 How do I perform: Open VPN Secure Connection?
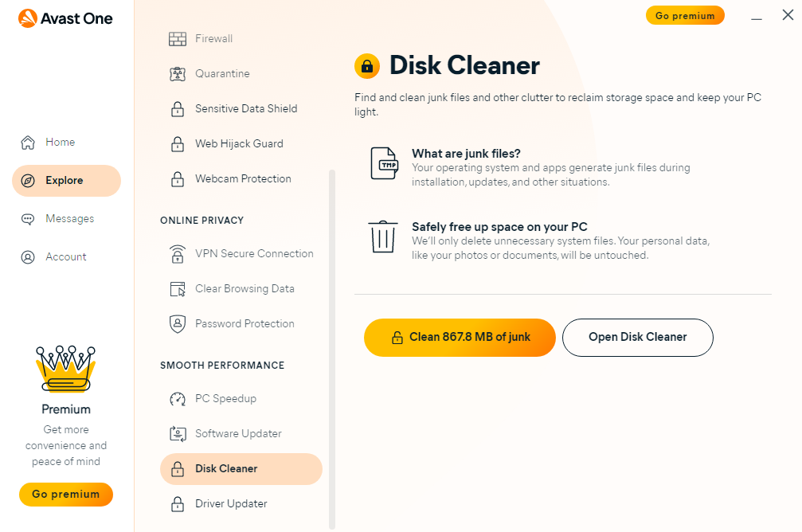[x=241, y=254]
